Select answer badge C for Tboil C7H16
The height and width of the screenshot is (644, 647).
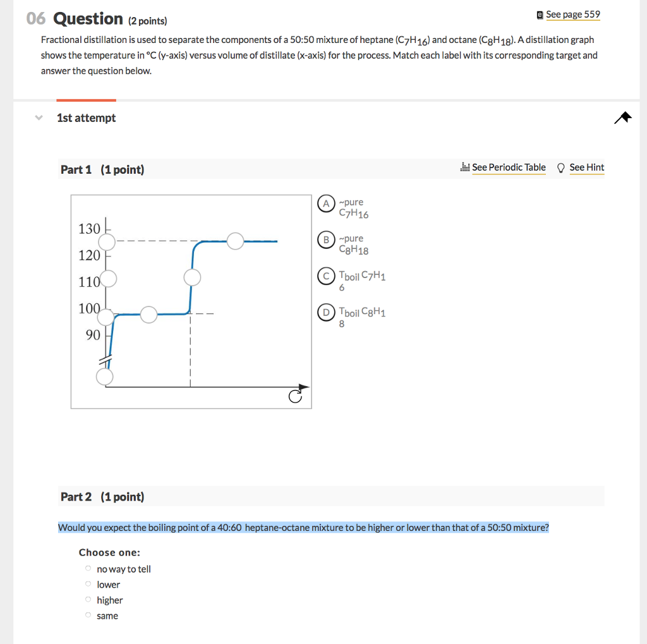[x=326, y=276]
